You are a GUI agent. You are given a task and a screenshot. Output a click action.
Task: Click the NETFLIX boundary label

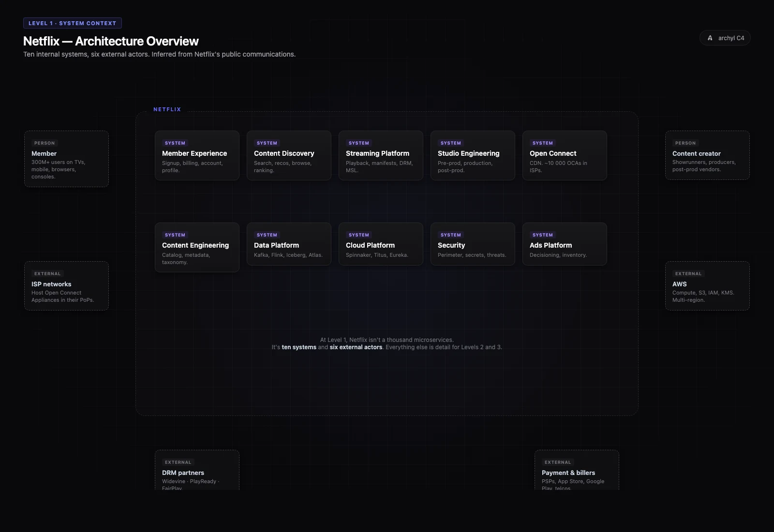(167, 109)
